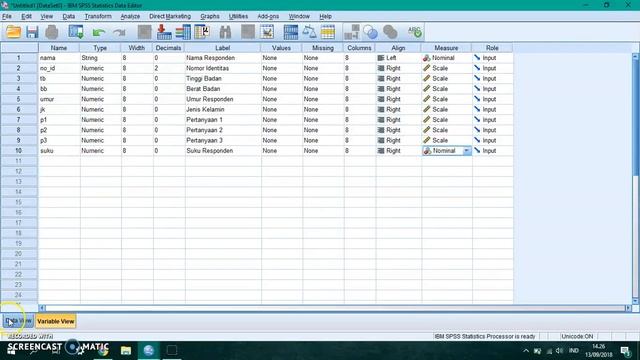Click horizontal scrollbar left arrow
The width and height of the screenshot is (640, 360).
(x=42, y=308)
